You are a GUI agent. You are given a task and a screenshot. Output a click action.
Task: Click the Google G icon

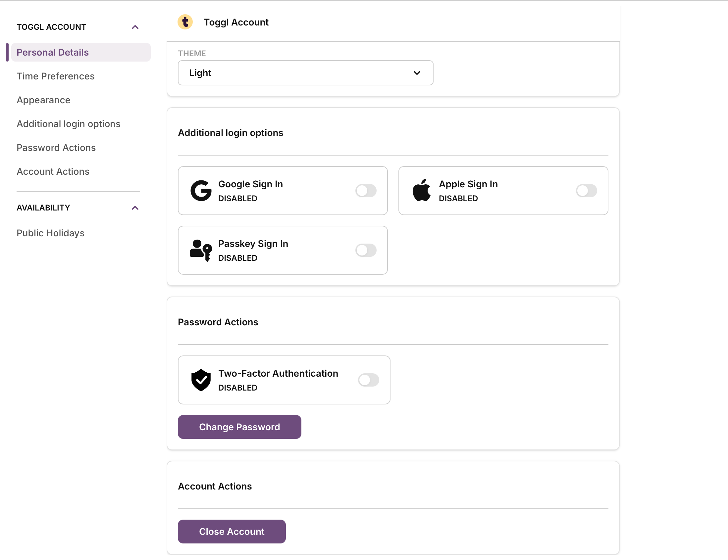click(201, 191)
